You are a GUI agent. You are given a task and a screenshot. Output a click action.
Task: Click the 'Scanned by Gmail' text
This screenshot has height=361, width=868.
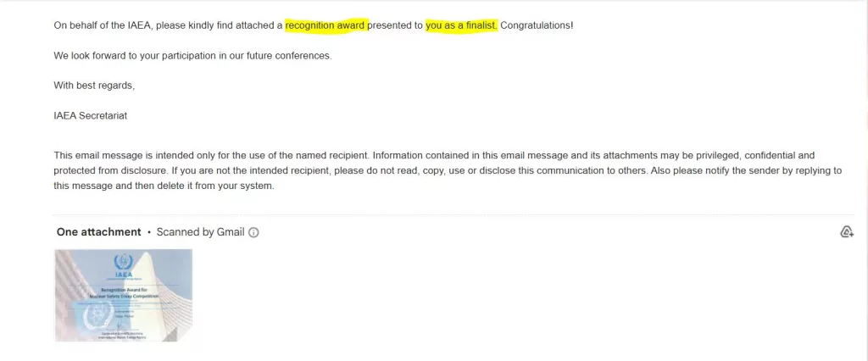200,232
